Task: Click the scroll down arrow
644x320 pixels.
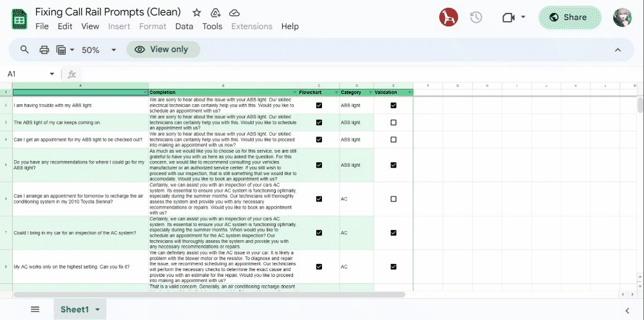Action: (x=640, y=286)
